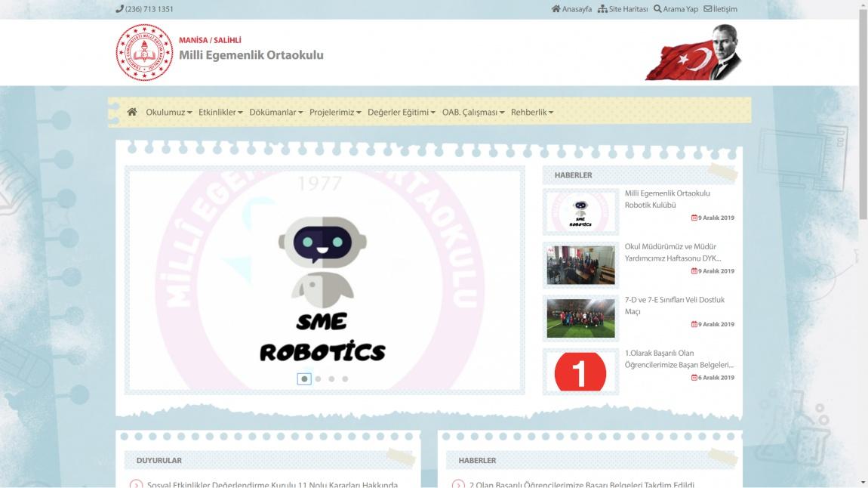Expand the Etkinlikler dropdown menu
This screenshot has height=488, width=868.
tap(220, 112)
